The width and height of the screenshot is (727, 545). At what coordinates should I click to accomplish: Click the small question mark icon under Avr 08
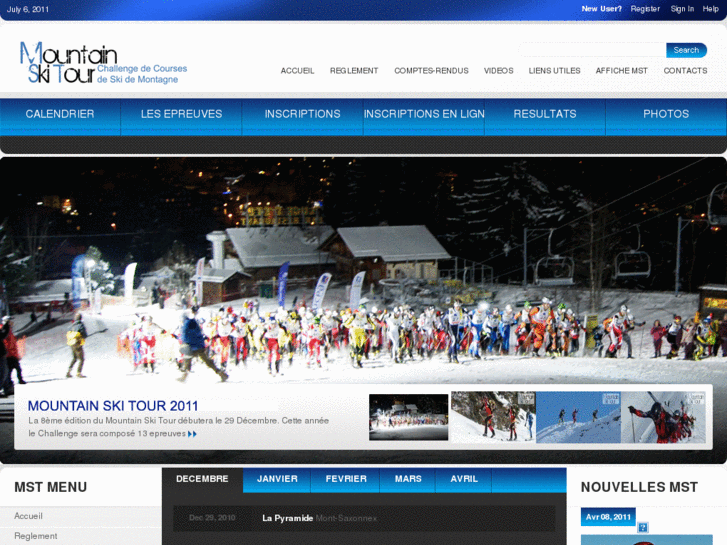pyautogui.click(x=643, y=527)
